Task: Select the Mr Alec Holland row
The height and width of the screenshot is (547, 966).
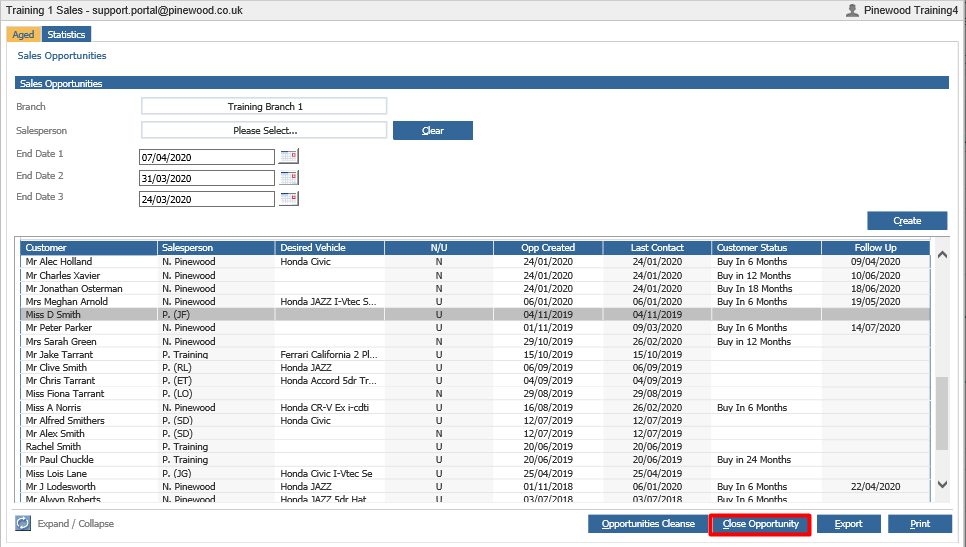Action: point(475,262)
